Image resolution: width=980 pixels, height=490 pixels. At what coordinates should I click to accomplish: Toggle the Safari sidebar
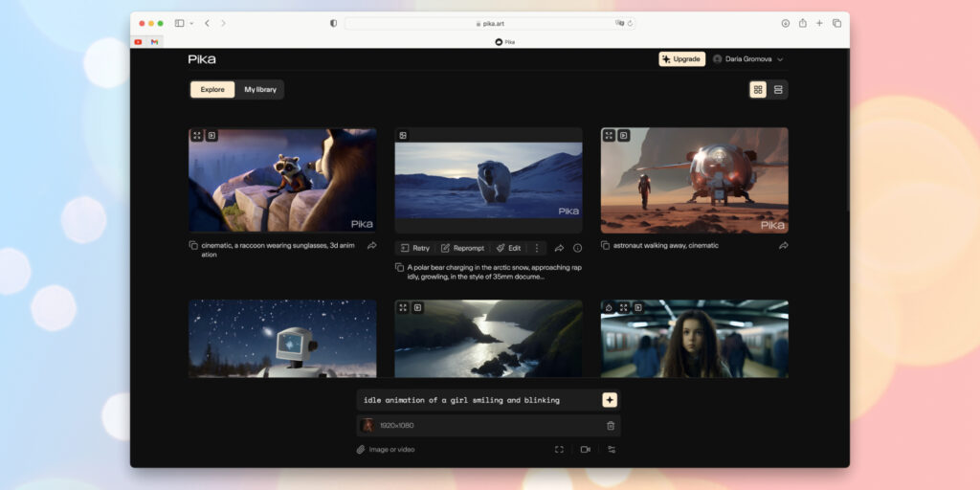179,23
